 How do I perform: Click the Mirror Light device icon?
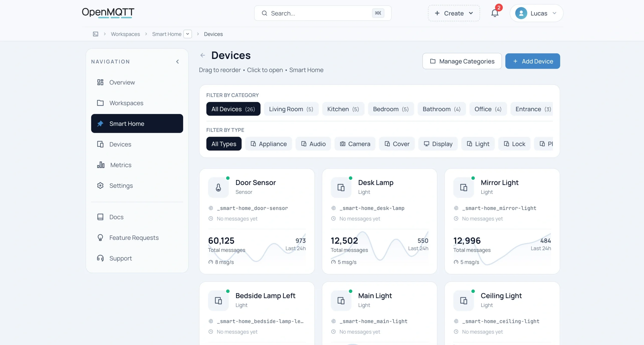(463, 187)
